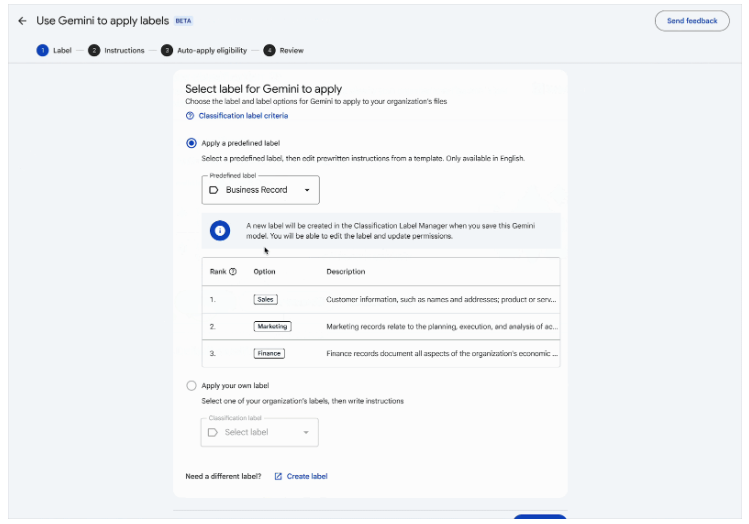Click the Send feedback button
Screen dimensions: 749x524
point(692,21)
